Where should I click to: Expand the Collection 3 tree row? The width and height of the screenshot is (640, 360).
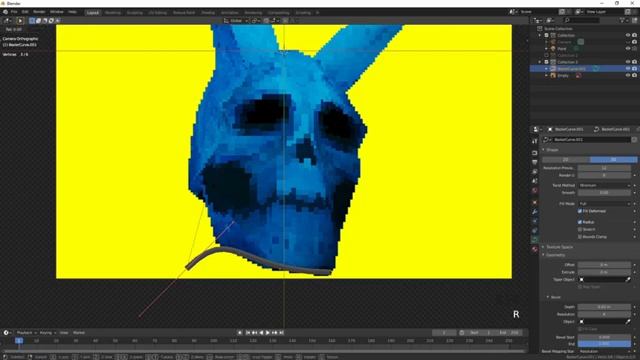pyautogui.click(x=540, y=62)
